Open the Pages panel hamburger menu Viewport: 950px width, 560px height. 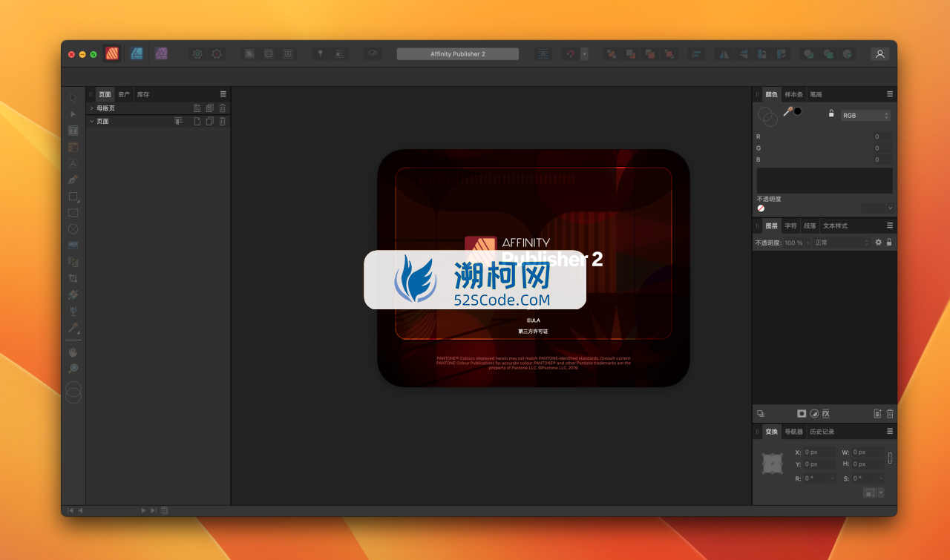pyautogui.click(x=223, y=94)
